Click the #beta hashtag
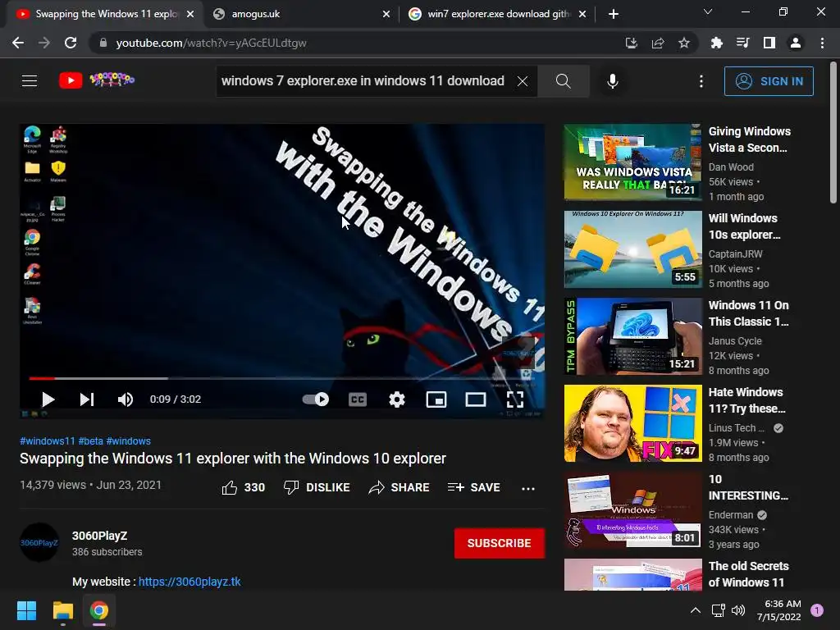The height and width of the screenshot is (630, 840). [90, 441]
